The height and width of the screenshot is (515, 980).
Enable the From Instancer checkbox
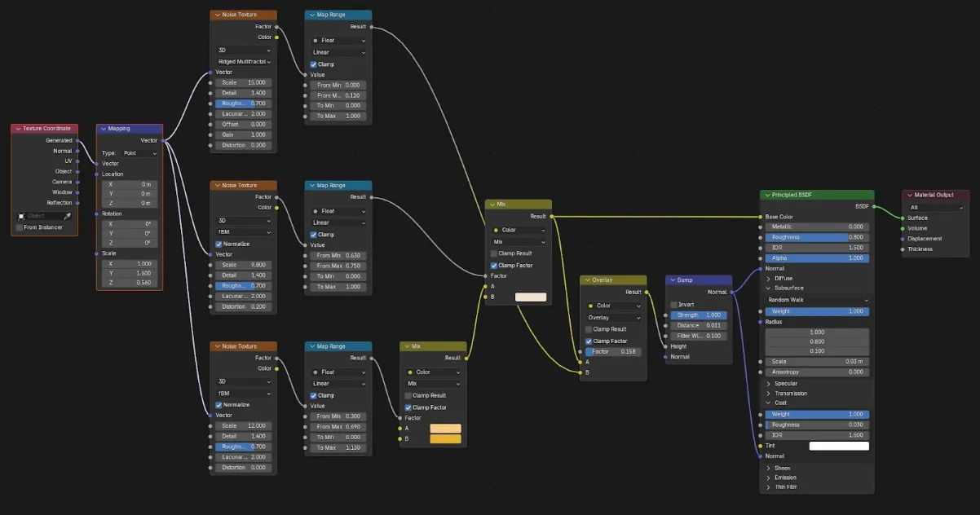tap(20, 227)
